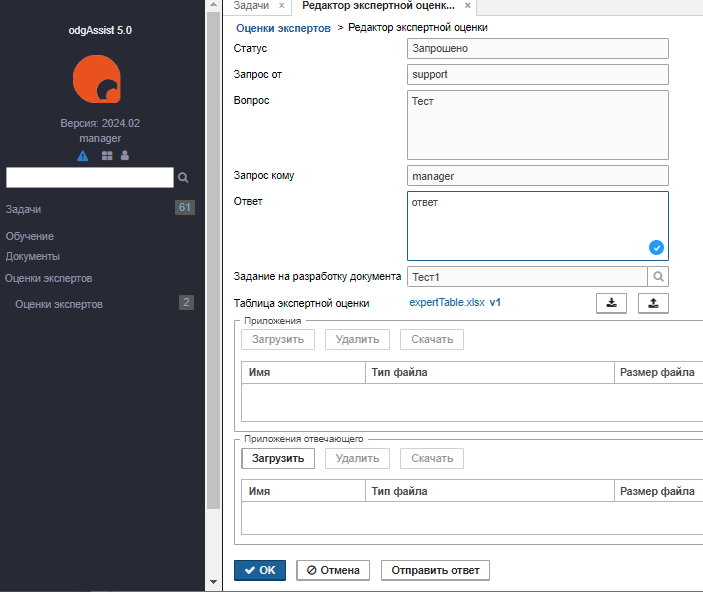The height and width of the screenshot is (592, 703).
Task: Click inside the sidebar search input field
Action: 90,178
